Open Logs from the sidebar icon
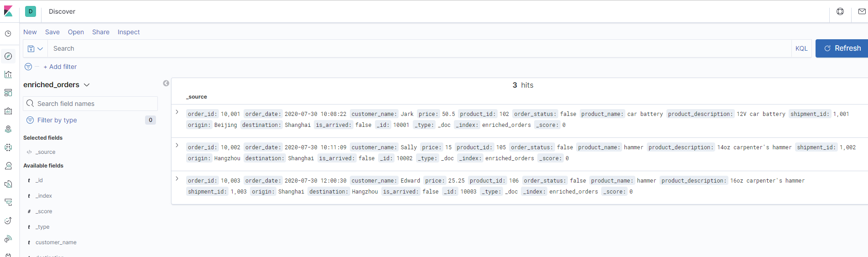868x257 pixels. tap(8, 184)
